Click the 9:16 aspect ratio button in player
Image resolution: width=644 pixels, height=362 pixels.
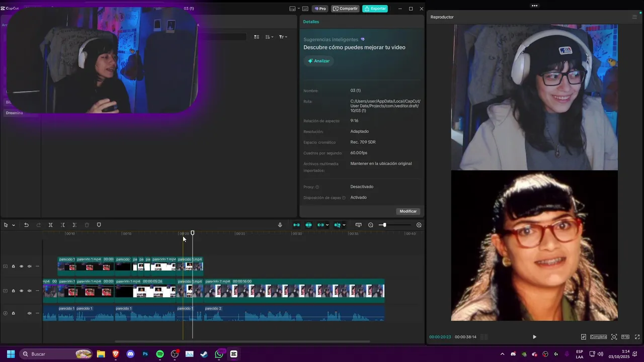[x=625, y=337]
